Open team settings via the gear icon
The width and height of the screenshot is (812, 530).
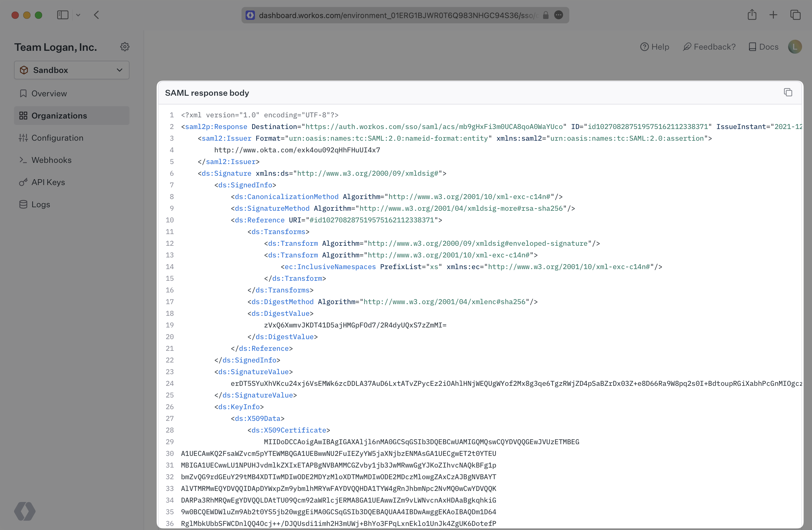click(x=125, y=47)
